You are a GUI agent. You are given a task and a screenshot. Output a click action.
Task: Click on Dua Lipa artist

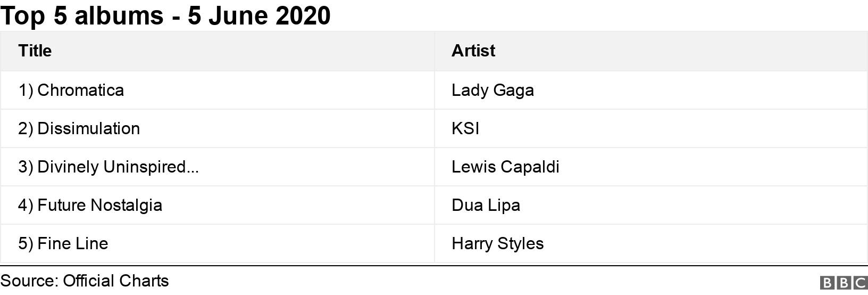tap(486, 205)
